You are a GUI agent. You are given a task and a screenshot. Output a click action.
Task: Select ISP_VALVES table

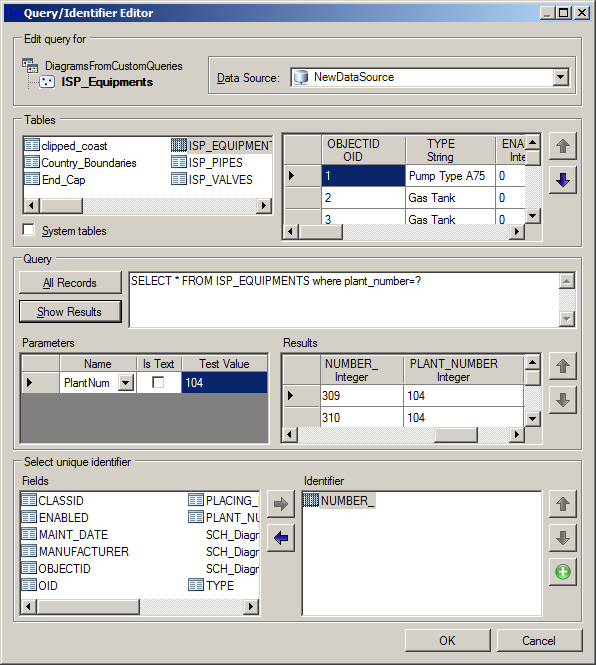click(x=212, y=180)
